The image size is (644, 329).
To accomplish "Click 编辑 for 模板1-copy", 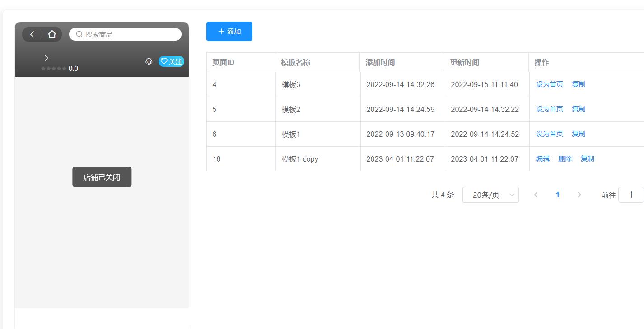I will (x=542, y=159).
